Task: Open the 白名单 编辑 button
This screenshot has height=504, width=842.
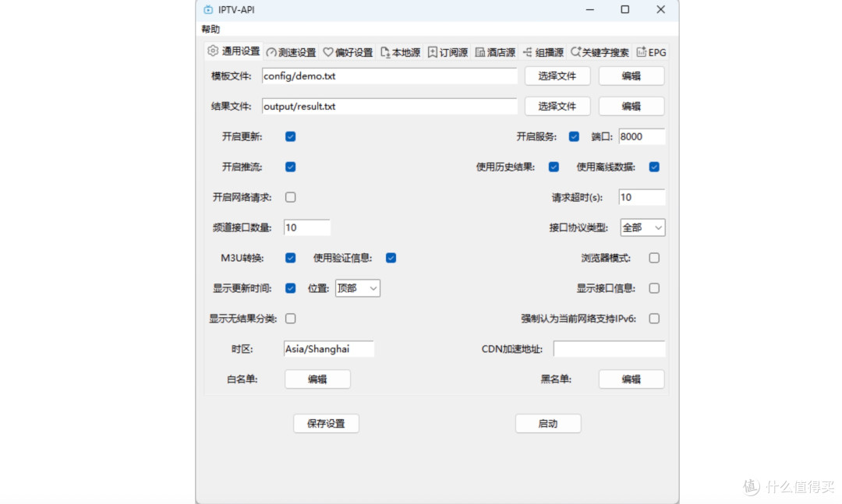Action: pos(317,379)
